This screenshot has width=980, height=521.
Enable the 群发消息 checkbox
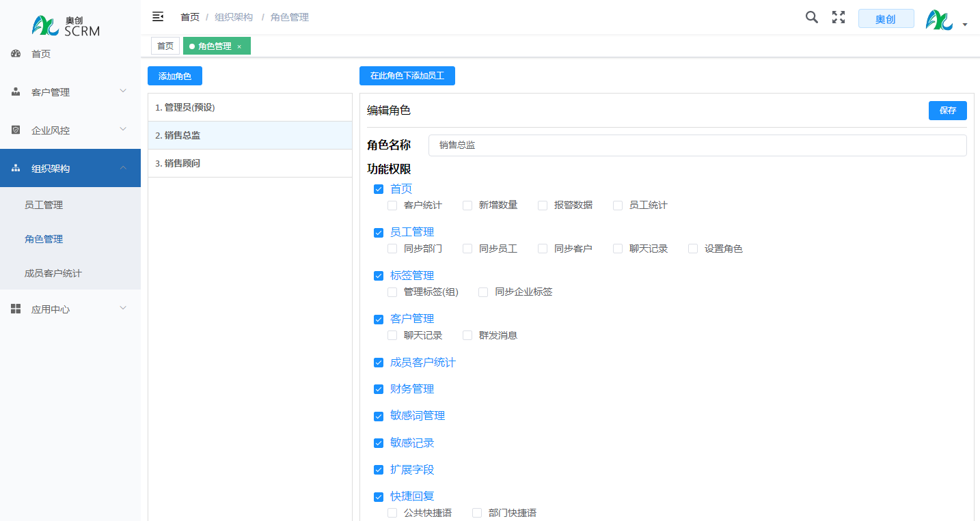tap(467, 335)
